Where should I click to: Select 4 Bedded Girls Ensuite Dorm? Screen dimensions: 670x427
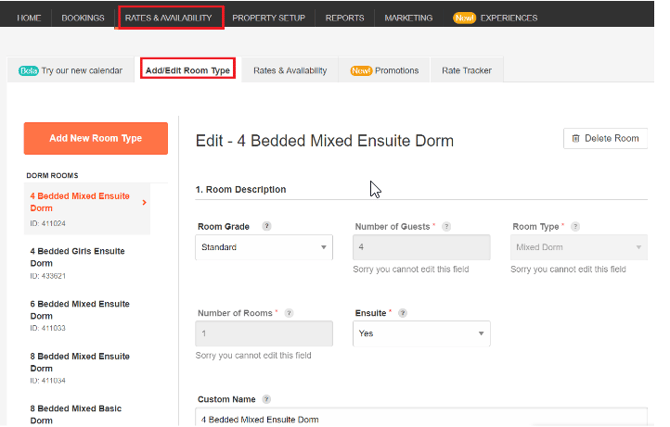coord(77,257)
